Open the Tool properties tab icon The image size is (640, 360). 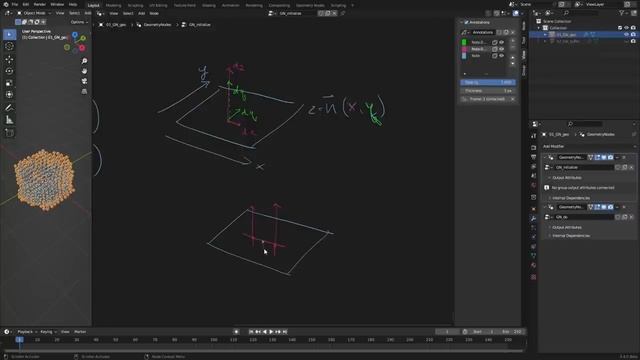click(533, 136)
